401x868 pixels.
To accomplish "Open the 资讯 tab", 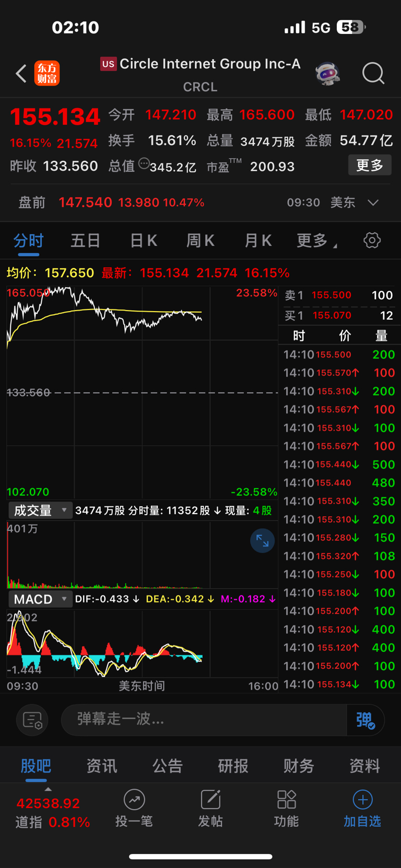I will [x=102, y=766].
